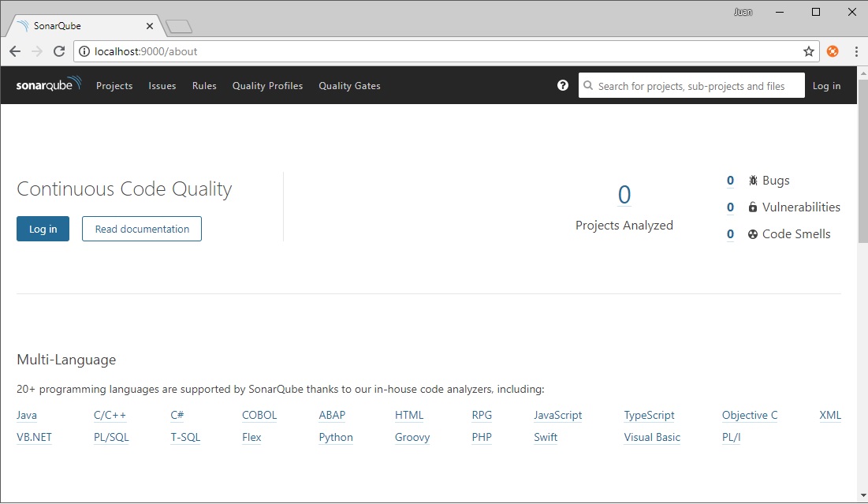Open the VB.NET language link
868x504 pixels.
(35, 438)
